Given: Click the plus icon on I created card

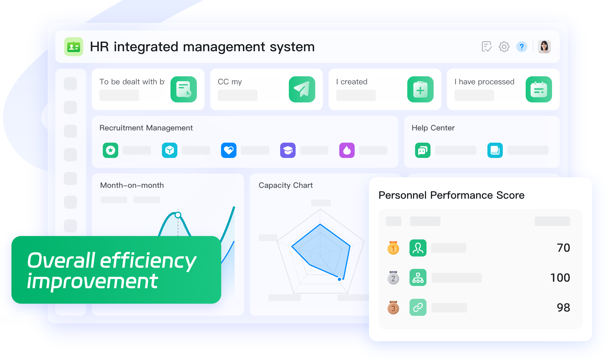Looking at the screenshot, I should (x=420, y=90).
